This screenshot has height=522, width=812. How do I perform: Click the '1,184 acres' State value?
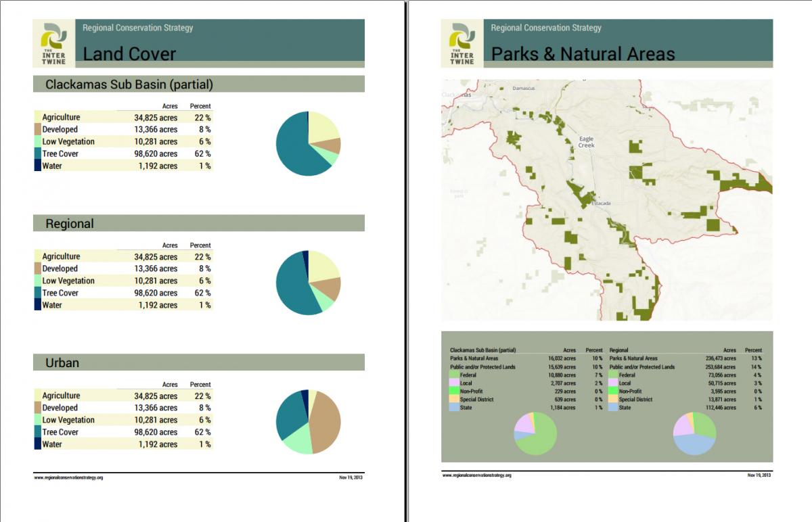click(x=563, y=408)
